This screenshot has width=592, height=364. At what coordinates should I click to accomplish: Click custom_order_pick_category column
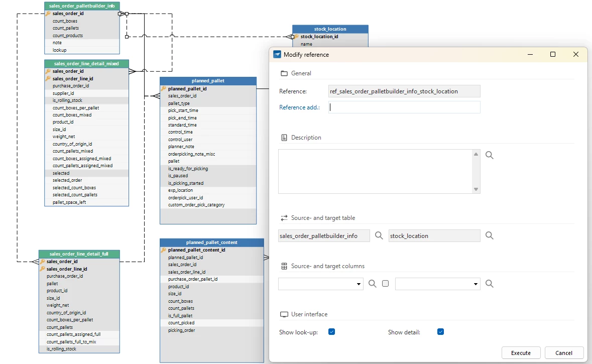point(196,205)
